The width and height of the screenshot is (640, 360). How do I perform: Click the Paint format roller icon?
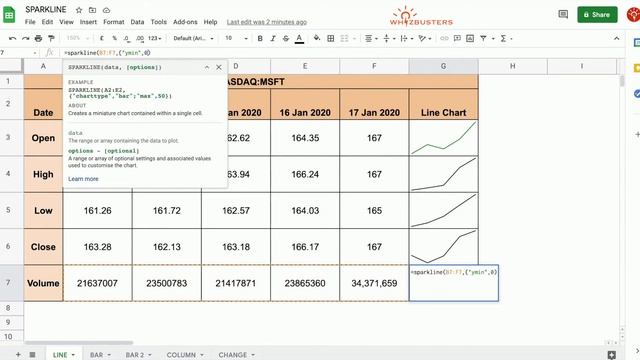point(51,38)
